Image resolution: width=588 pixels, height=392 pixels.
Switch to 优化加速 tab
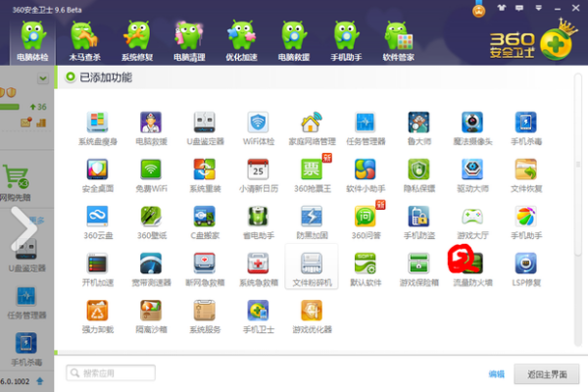click(x=241, y=41)
